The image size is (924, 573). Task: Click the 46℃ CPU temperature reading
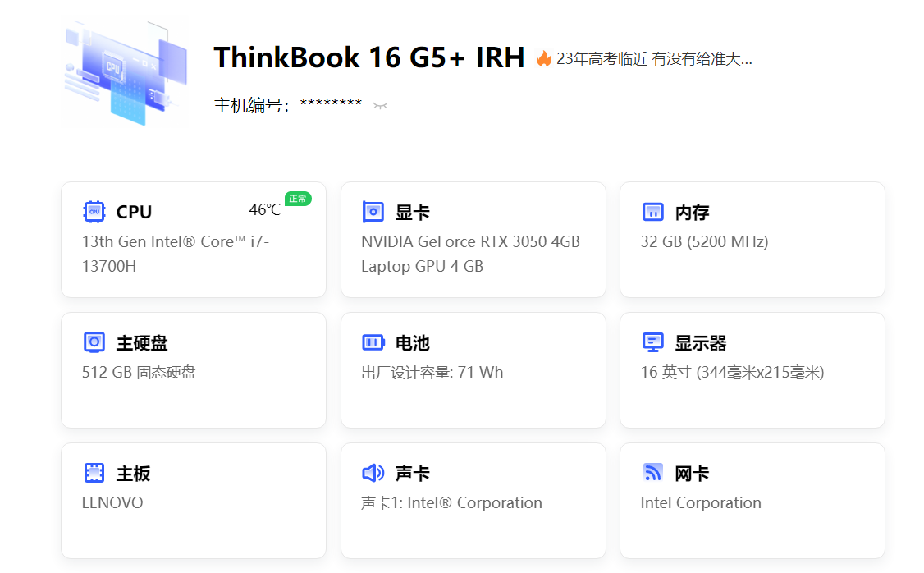coord(264,210)
